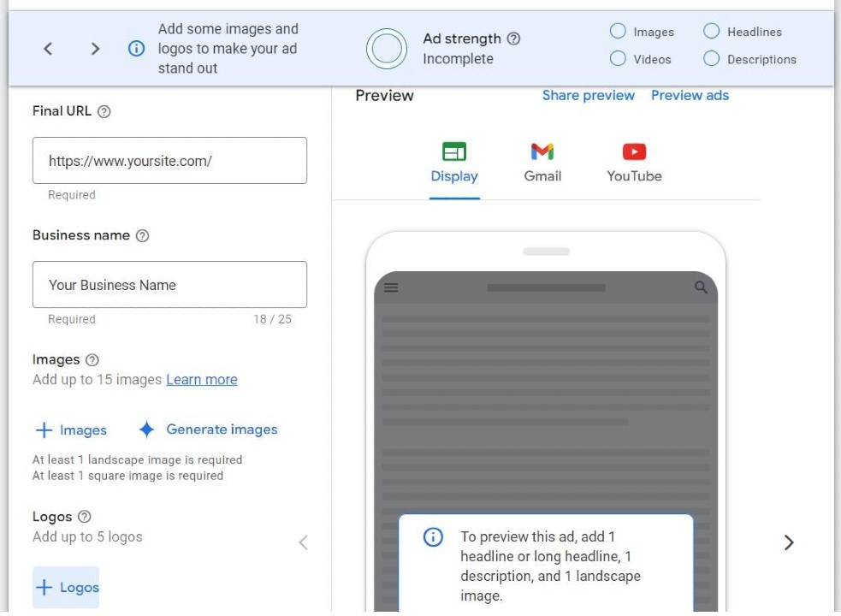Switch to the Gmail preview tab
This screenshot has height=616, width=841.
click(x=542, y=163)
